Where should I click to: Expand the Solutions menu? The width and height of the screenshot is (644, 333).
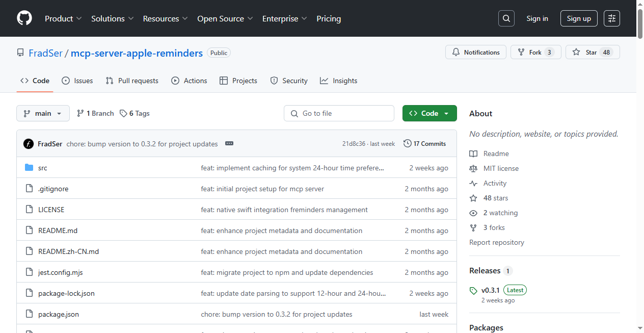pyautogui.click(x=113, y=18)
